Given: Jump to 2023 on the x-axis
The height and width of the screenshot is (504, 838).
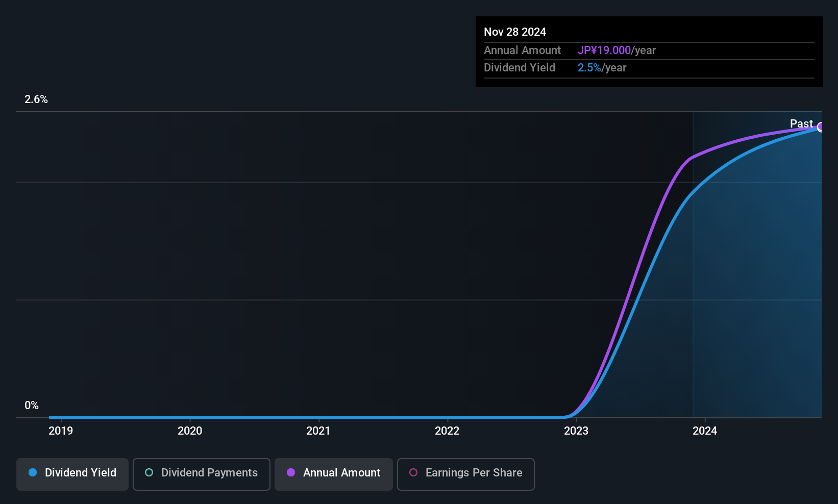Looking at the screenshot, I should [576, 431].
